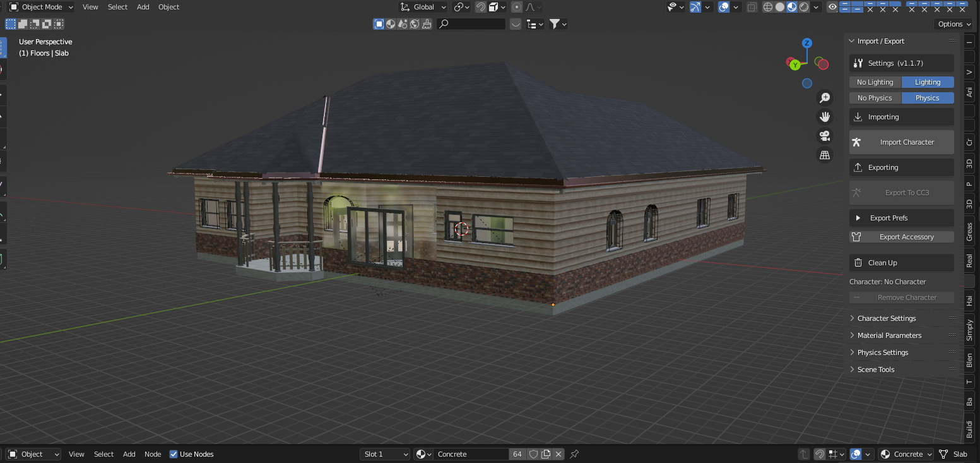Image resolution: width=980 pixels, height=463 pixels.
Task: Open the viewport Object menu
Action: tap(168, 7)
